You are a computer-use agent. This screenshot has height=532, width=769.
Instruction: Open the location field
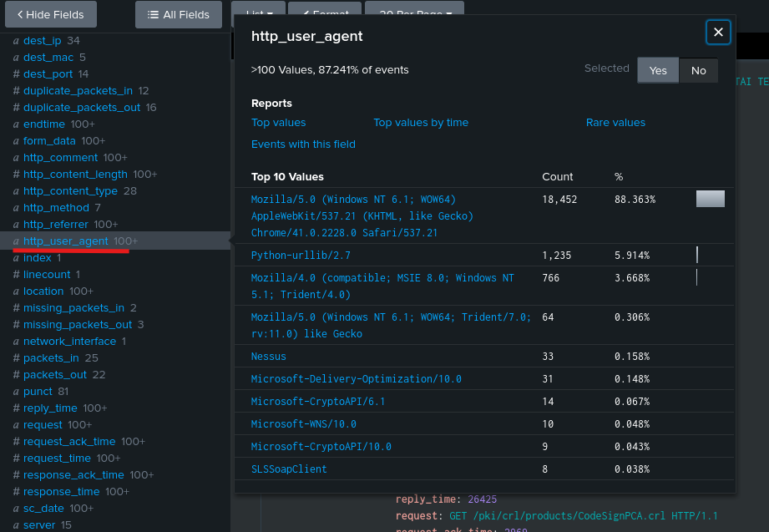click(x=43, y=291)
